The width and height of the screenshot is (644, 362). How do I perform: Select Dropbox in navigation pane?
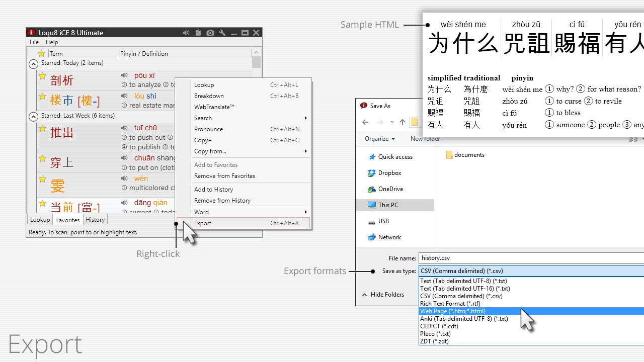(x=389, y=173)
